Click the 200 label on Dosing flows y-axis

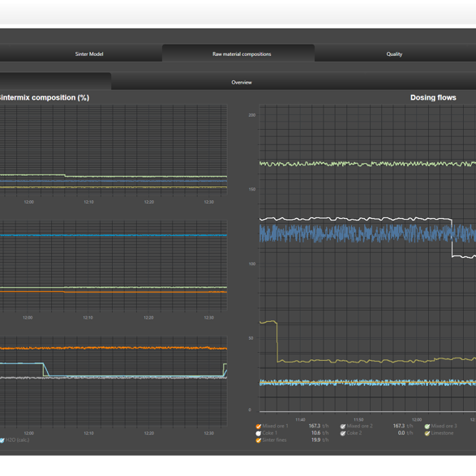251,115
